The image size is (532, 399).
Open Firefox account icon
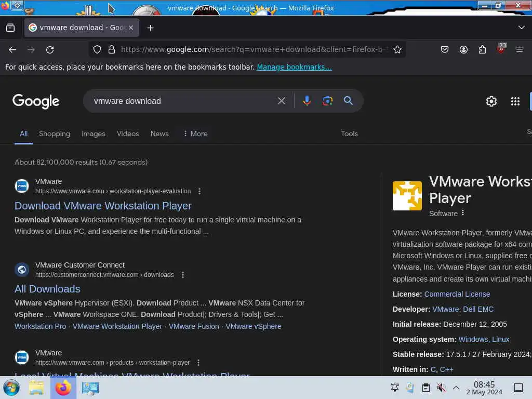(463, 49)
